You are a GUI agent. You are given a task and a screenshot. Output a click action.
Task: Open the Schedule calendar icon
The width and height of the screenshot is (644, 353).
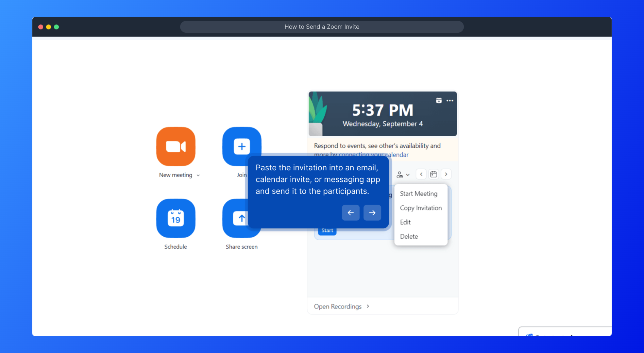[176, 218]
